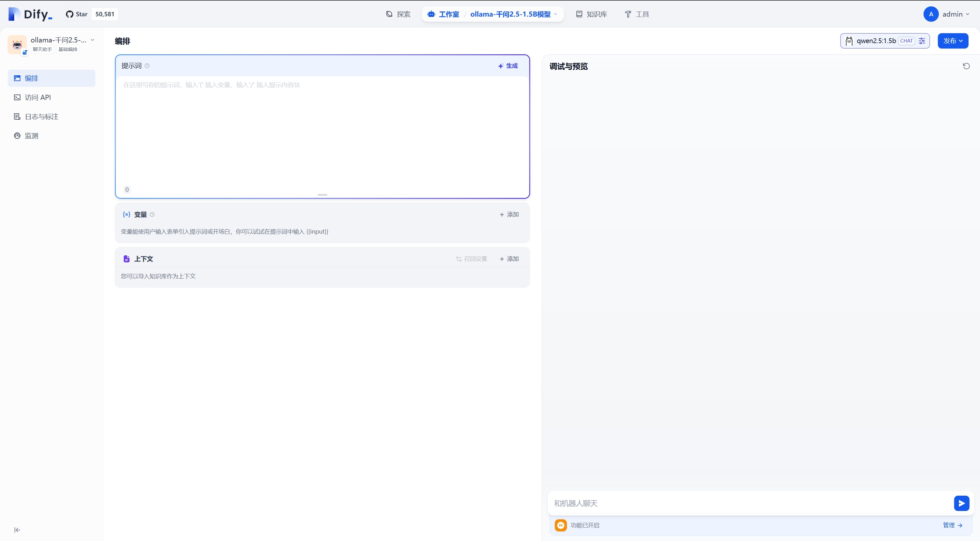Viewport: 980px width, 541px height.
Task: Open the 管理 features management link
Action: point(953,525)
